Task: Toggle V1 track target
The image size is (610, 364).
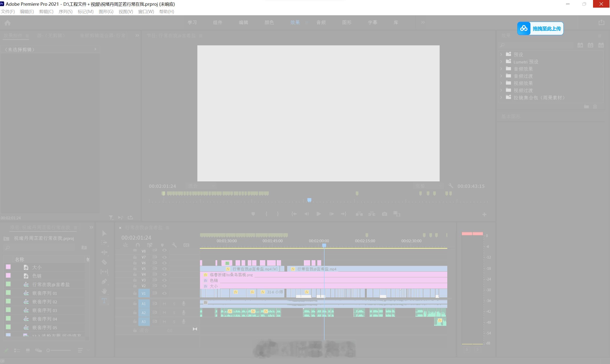Action: pyautogui.click(x=144, y=293)
